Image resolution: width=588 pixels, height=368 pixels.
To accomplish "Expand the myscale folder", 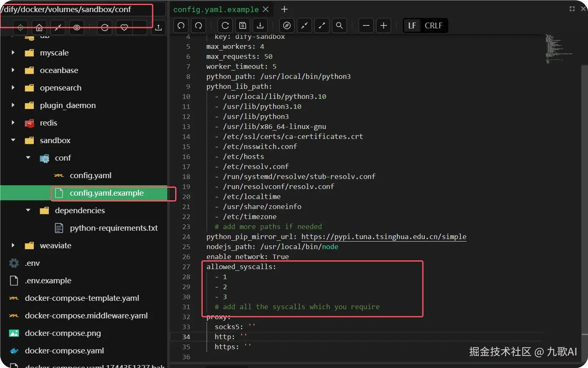I will coord(13,53).
